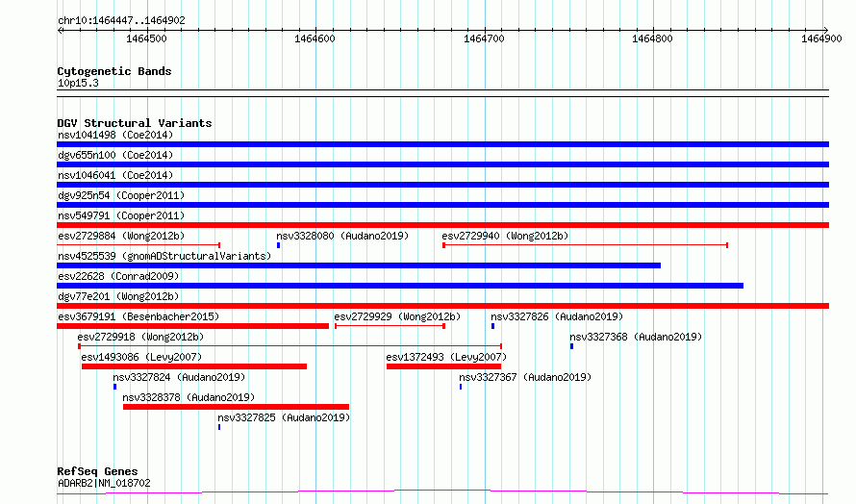Click ruler position 1464900
Screen dimensions: 856x504
click(x=821, y=38)
